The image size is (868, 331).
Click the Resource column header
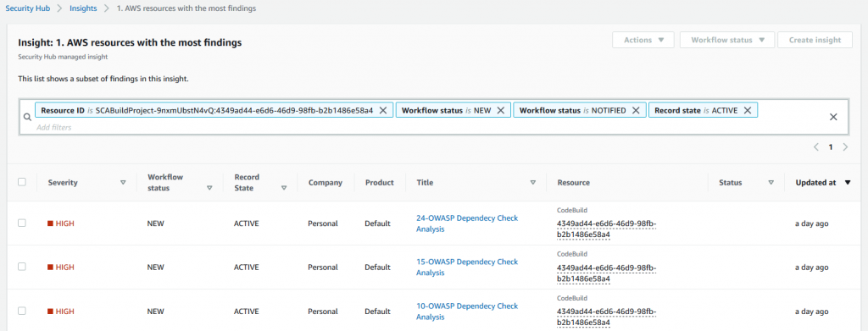click(574, 182)
